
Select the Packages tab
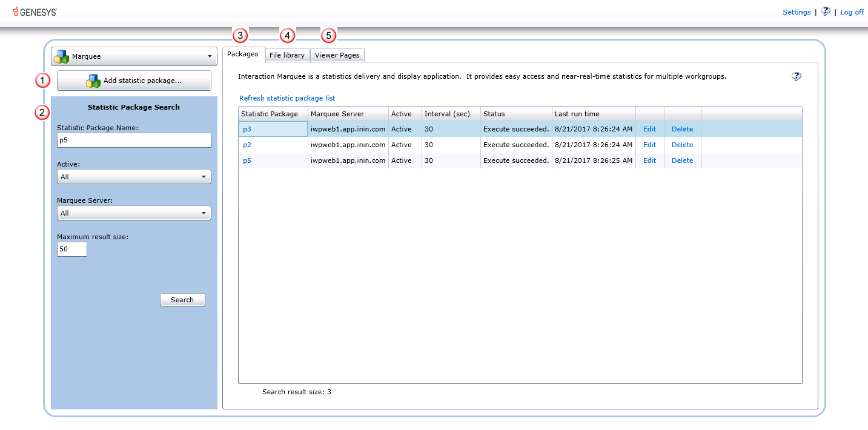[x=242, y=54]
